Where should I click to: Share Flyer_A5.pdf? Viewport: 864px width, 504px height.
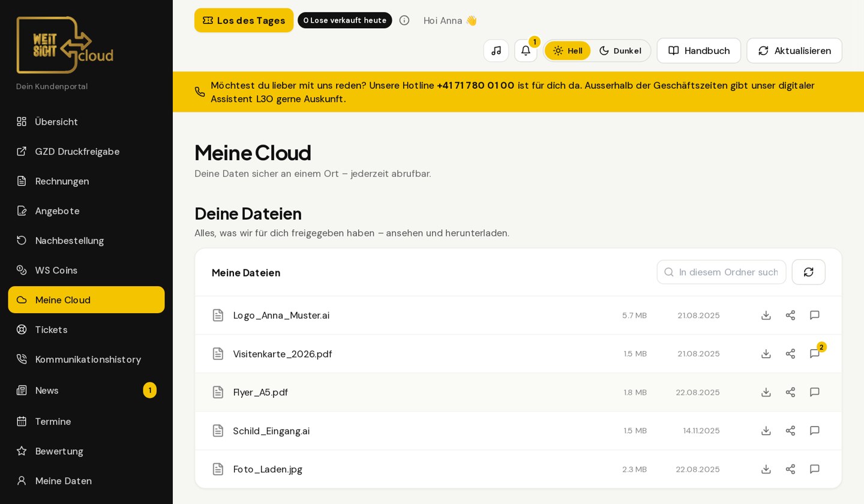pyautogui.click(x=790, y=392)
